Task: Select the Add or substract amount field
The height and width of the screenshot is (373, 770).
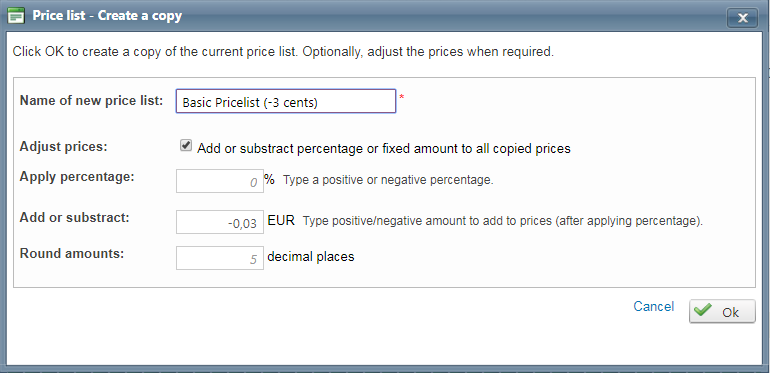Action: (x=220, y=222)
